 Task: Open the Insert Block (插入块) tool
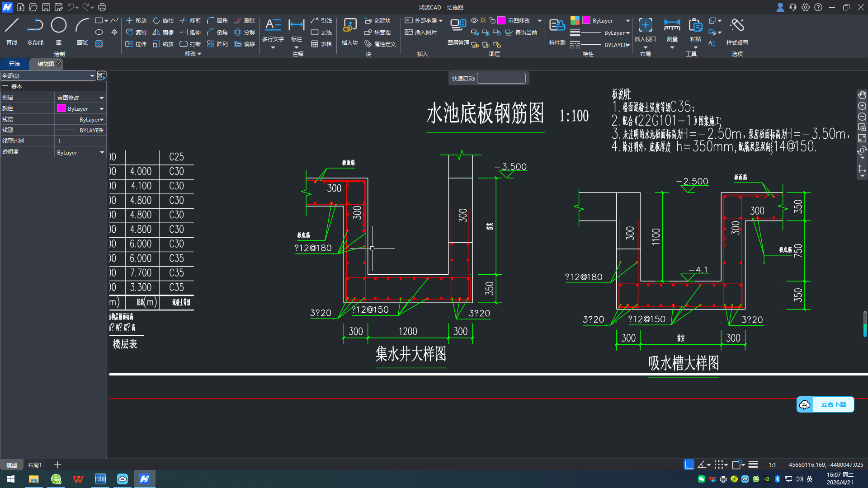349,31
